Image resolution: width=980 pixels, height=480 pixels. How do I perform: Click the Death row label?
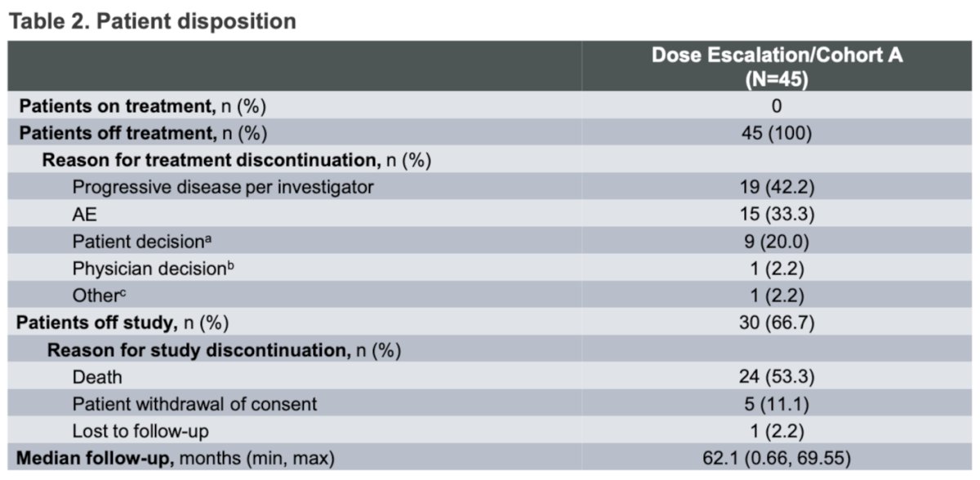click(97, 377)
